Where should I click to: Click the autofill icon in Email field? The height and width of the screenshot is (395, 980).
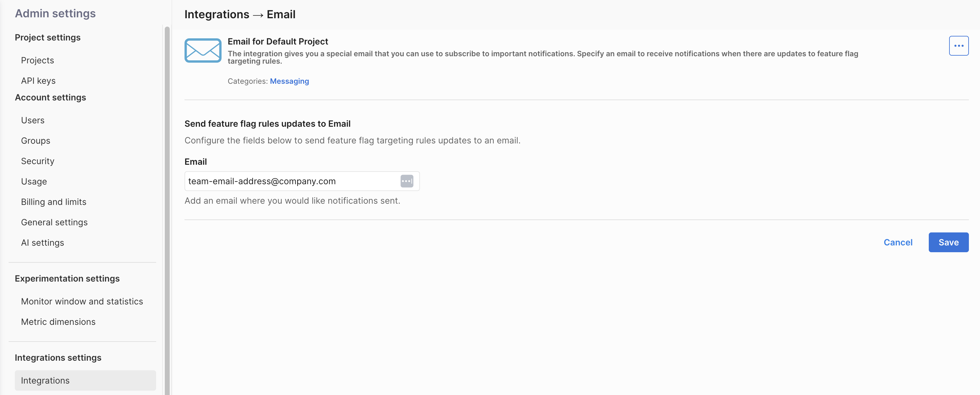click(x=407, y=181)
